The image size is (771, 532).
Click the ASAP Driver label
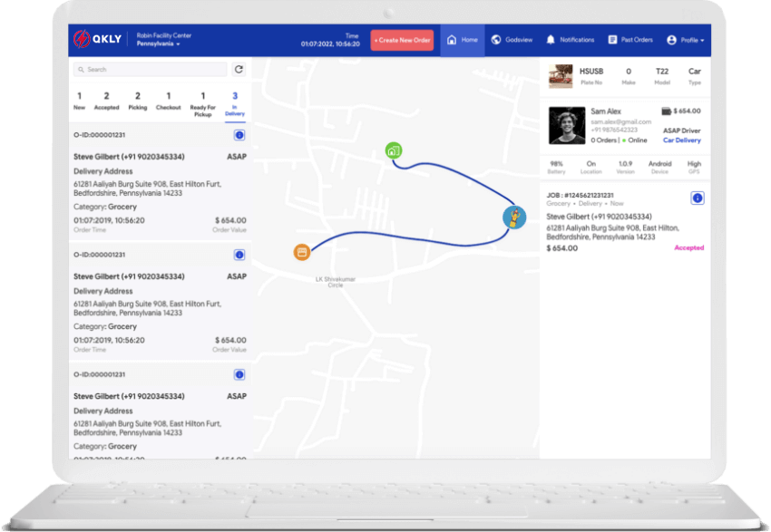tap(681, 131)
